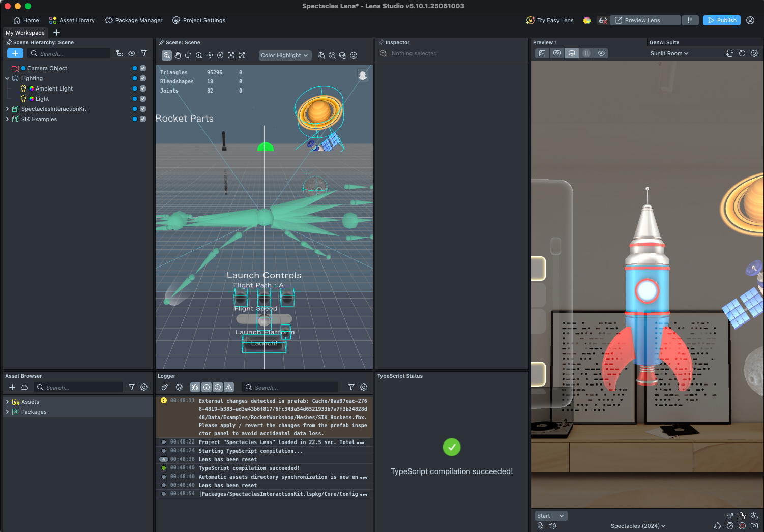
Task: Click the frame selected tool in Scene toolbar
Action: click(x=231, y=55)
